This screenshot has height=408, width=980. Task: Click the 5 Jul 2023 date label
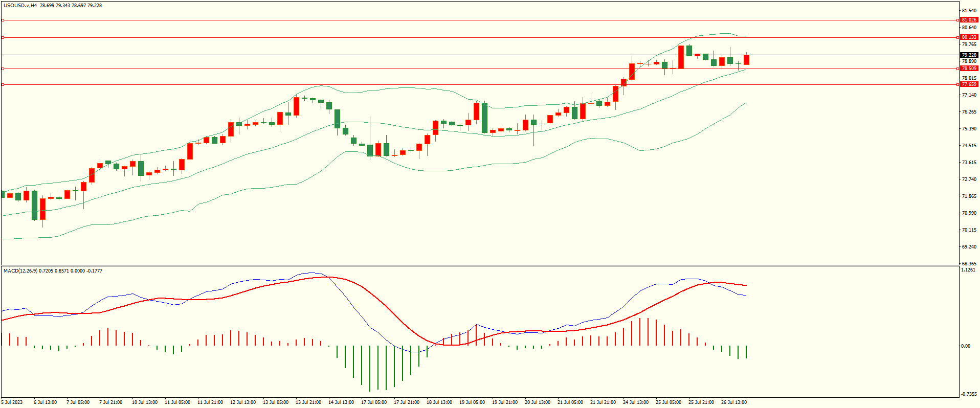point(12,402)
